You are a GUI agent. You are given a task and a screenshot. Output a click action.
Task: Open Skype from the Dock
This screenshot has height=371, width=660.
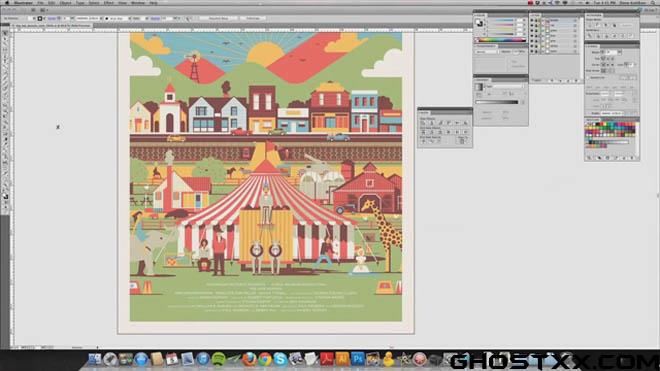(280, 359)
